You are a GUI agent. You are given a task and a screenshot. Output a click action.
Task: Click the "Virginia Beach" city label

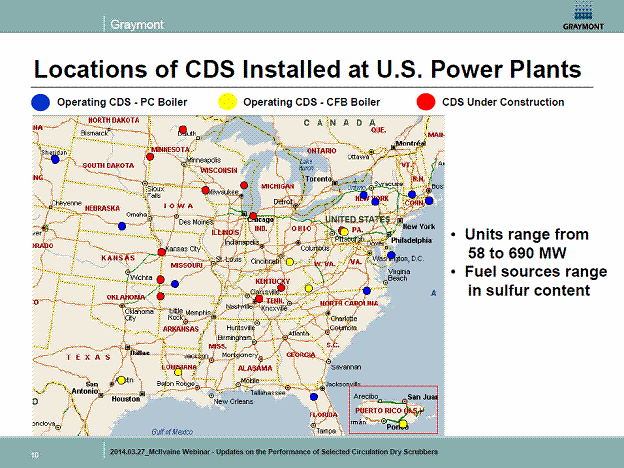click(x=399, y=275)
